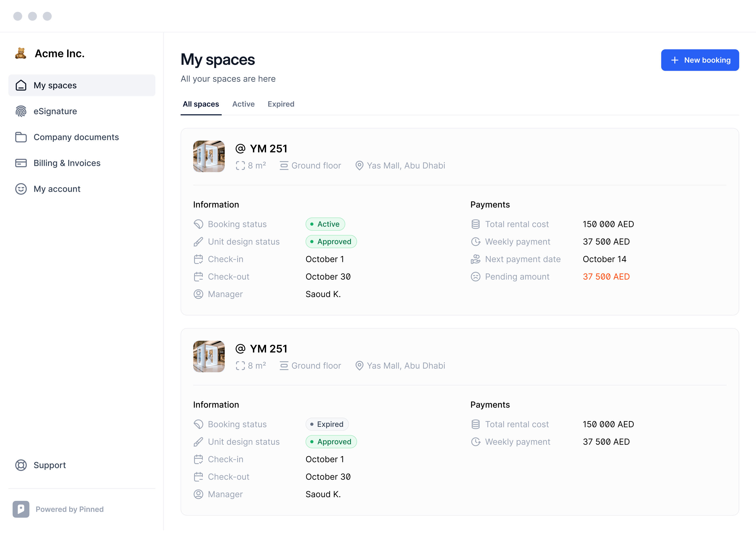Switch to the Active tab
The image size is (756, 541).
tap(243, 104)
